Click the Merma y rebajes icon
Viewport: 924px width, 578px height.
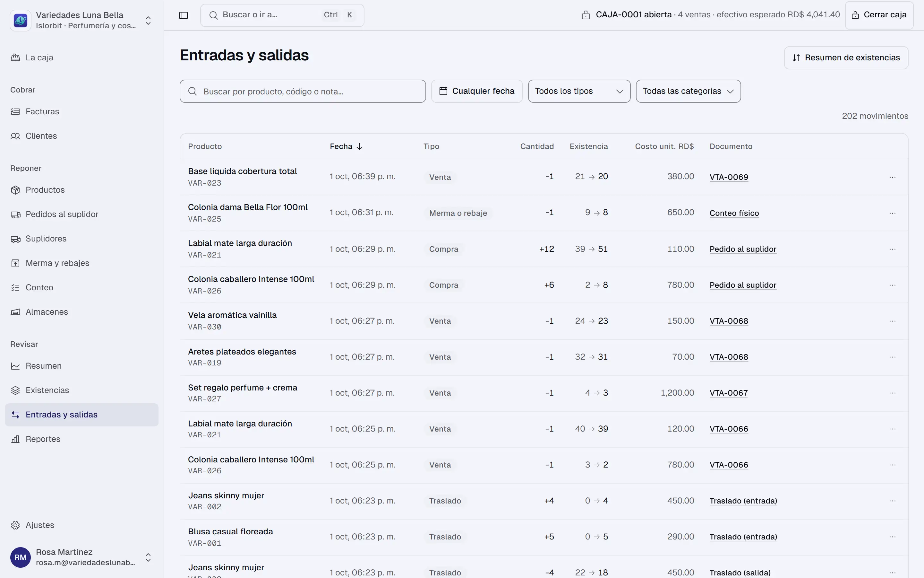pos(15,263)
